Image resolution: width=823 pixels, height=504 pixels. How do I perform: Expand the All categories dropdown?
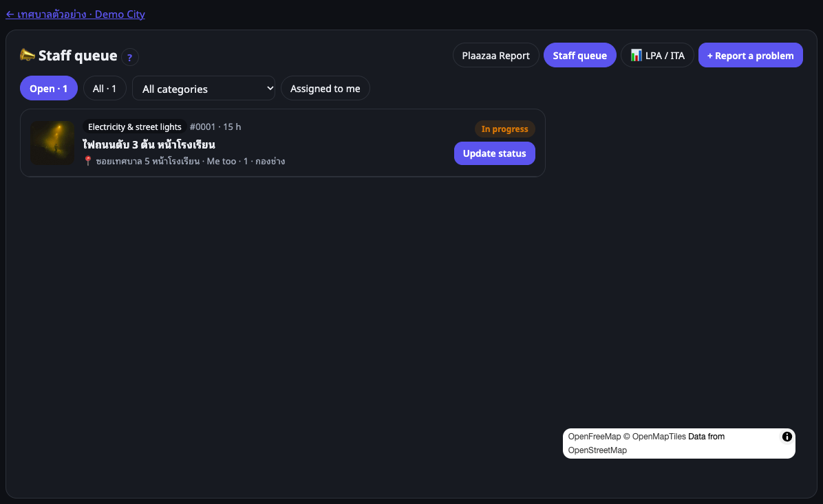tap(204, 89)
